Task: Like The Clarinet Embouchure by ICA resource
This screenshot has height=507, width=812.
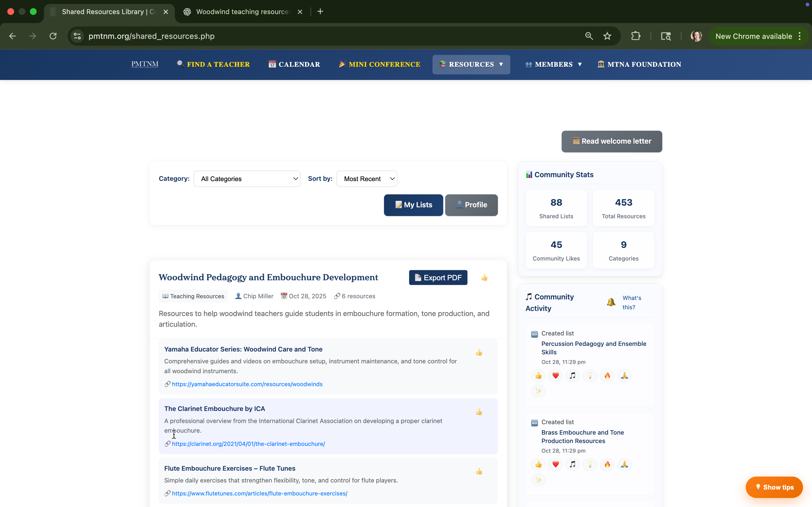Action: [479, 412]
